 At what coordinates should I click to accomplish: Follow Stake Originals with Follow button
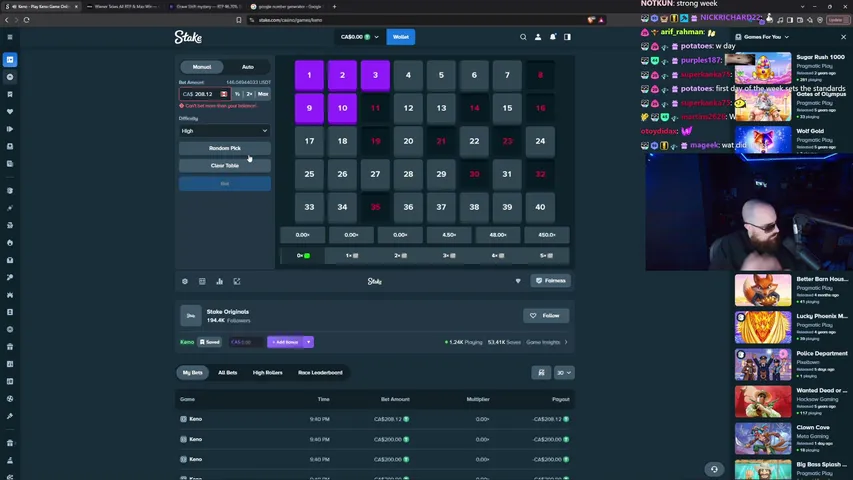click(546, 316)
